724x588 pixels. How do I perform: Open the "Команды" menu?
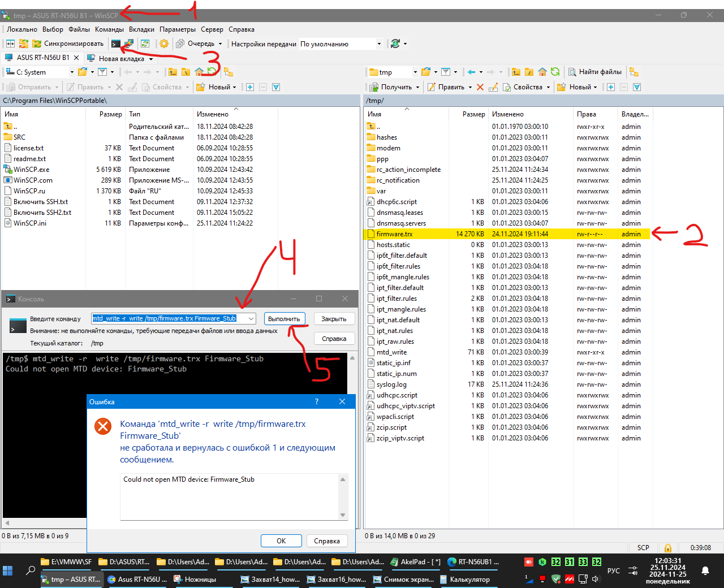109,29
